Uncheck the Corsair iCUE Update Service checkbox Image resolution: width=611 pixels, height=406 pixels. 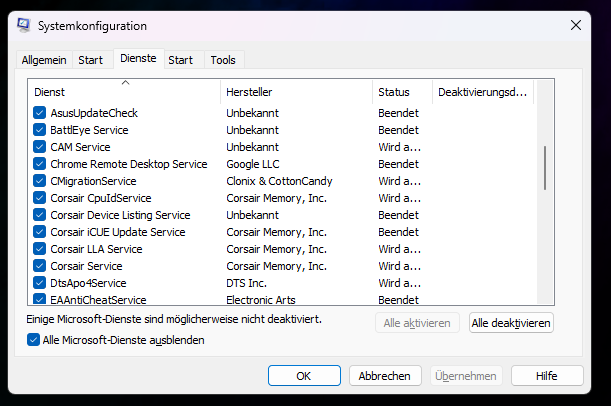(40, 232)
